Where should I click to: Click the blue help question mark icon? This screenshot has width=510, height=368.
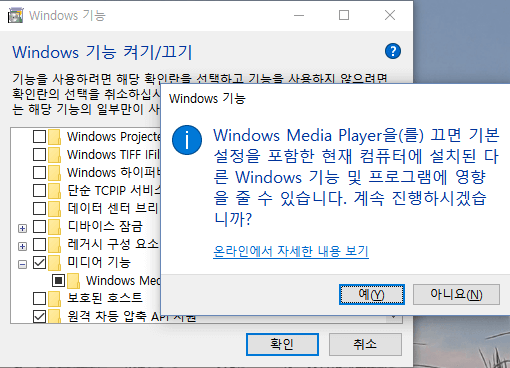[393, 51]
